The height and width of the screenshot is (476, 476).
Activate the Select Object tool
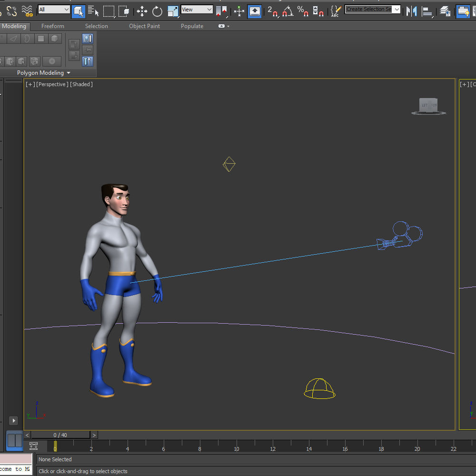pyautogui.click(x=79, y=11)
